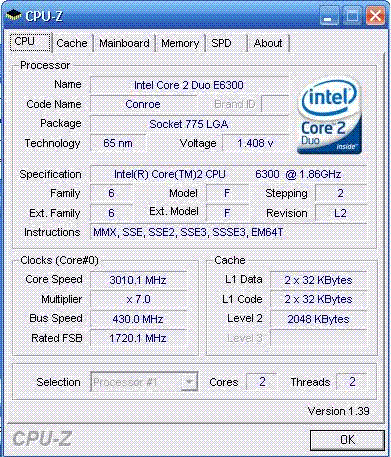The width and height of the screenshot is (391, 457).
Task: Click the Instructions field listing MMX, SSE
Action: click(228, 232)
